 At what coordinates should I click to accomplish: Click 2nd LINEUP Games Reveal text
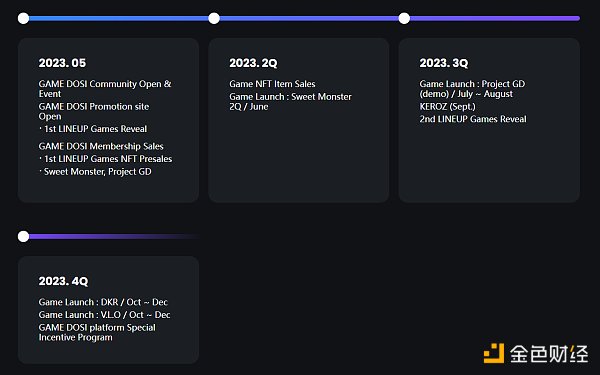[473, 119]
